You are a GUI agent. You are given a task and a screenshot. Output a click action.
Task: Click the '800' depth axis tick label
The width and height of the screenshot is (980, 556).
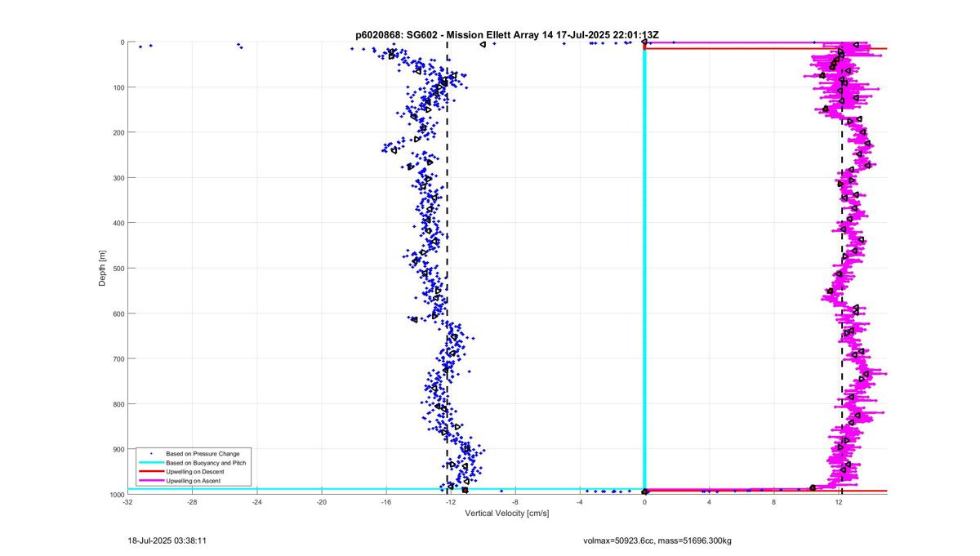(x=118, y=404)
